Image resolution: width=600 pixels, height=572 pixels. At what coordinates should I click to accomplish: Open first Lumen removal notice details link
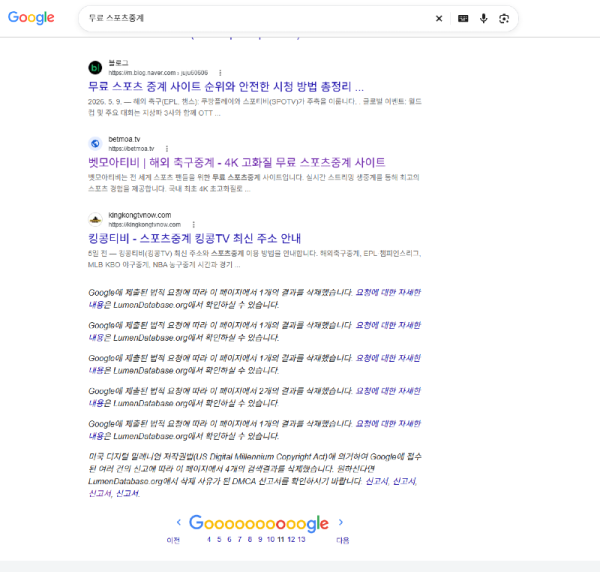click(388, 292)
